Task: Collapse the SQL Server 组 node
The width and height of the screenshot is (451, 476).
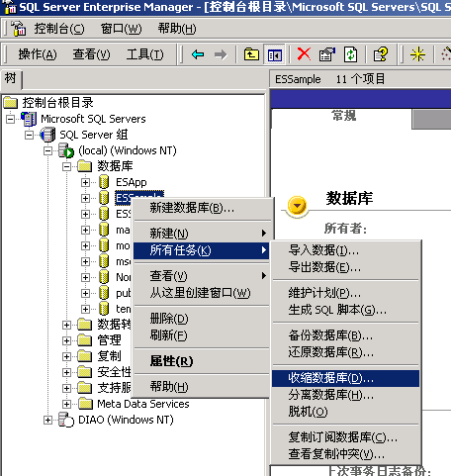Action: point(30,135)
